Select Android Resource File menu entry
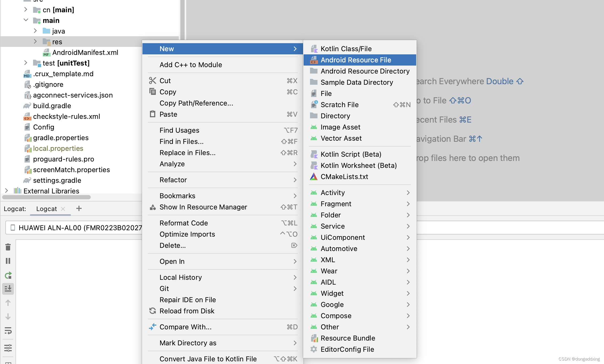The image size is (604, 364). 356,60
